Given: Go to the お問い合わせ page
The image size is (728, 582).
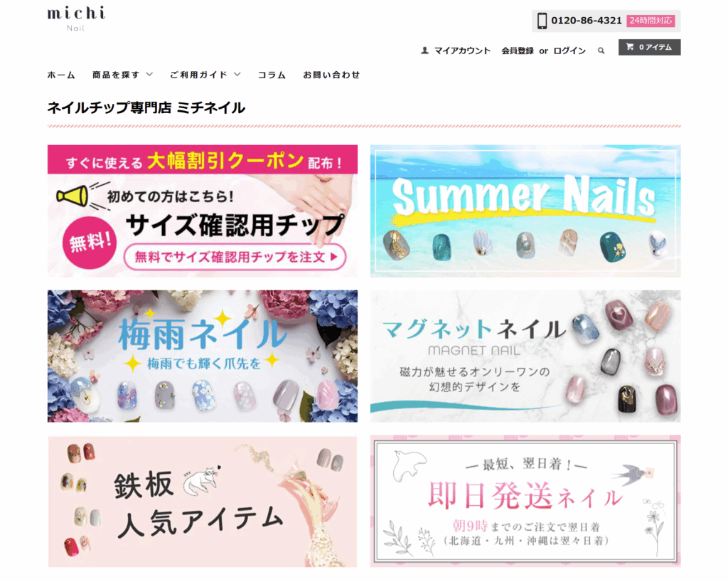Looking at the screenshot, I should click(331, 75).
